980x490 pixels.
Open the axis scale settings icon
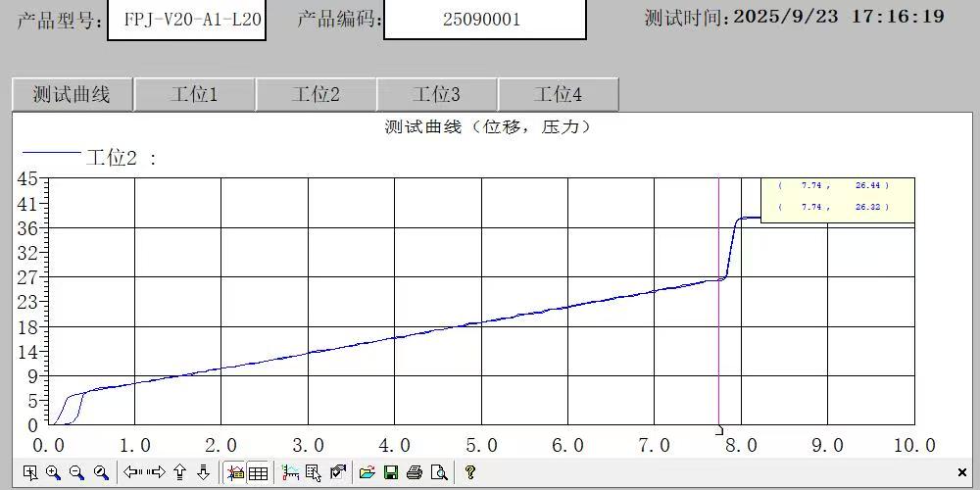tap(291, 472)
